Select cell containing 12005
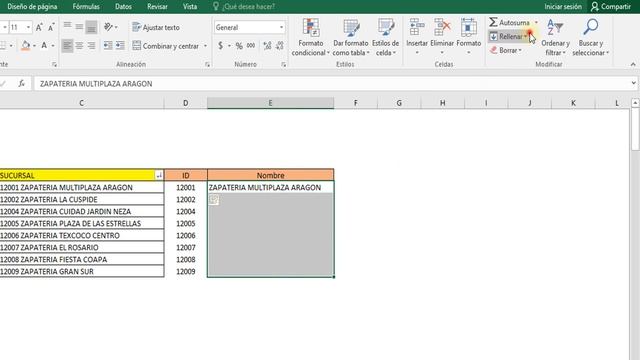This screenshot has height=360, width=640. (186, 223)
